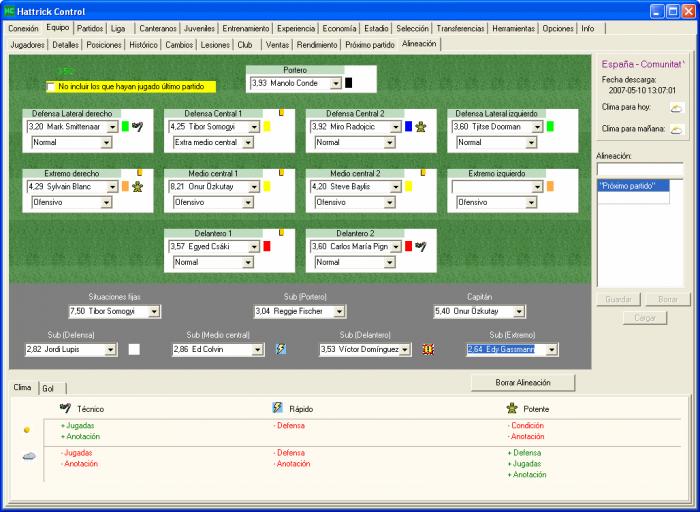Click the Potente icon beside Sylvain Blanc
Viewport: 700px width, 512px height.
pos(138,187)
